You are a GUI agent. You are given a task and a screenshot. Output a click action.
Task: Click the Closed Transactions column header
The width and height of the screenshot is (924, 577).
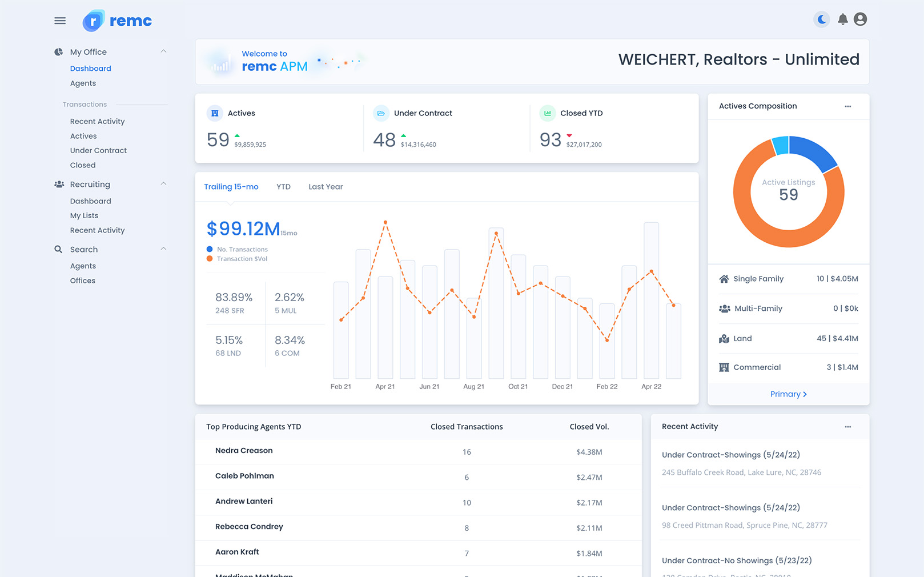(x=467, y=427)
